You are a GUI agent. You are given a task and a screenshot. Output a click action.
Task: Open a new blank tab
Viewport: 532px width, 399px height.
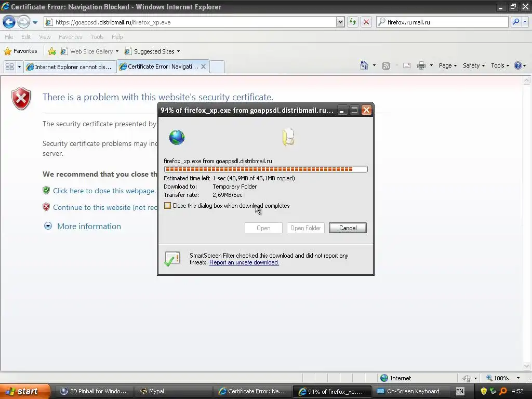217,66
